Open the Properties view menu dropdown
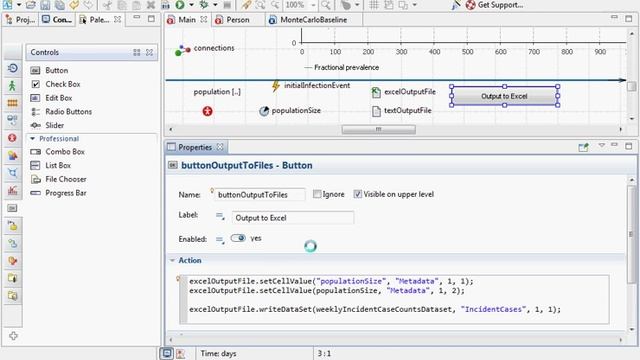Screen dimensions: 640x360 pos(601,146)
